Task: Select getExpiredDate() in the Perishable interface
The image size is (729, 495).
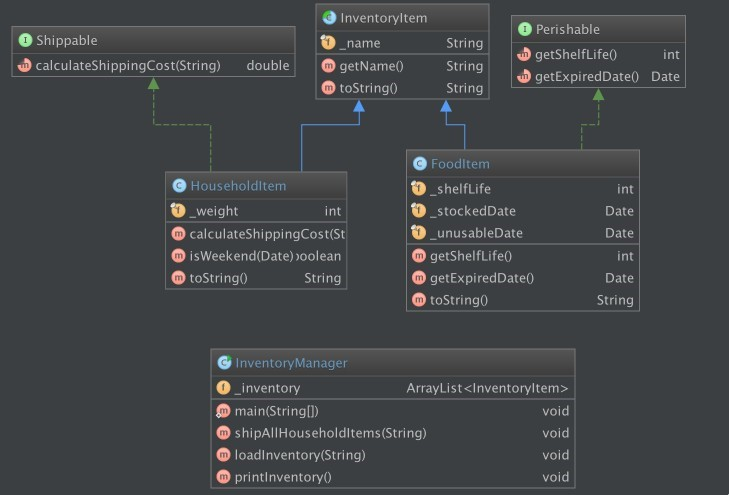Action: pos(588,77)
